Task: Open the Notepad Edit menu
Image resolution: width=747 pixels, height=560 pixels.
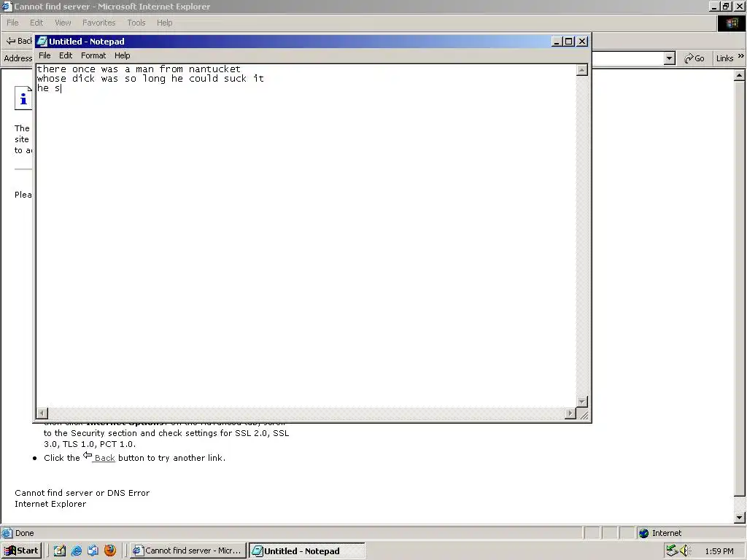Action: [x=65, y=55]
